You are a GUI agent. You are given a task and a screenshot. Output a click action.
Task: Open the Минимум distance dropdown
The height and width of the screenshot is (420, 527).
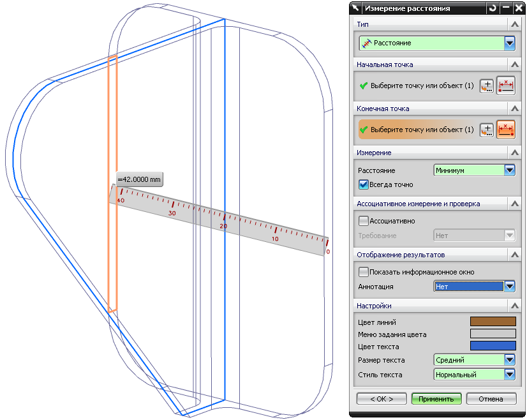[510, 170]
